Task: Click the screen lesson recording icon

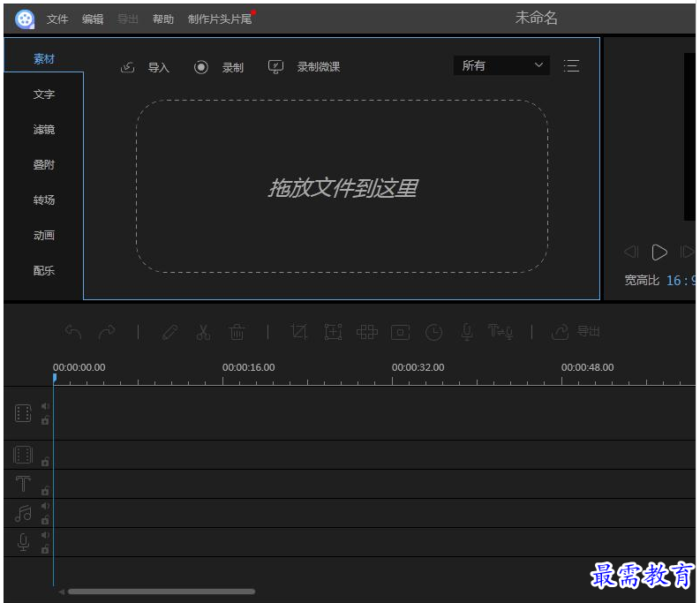Action: 275,67
